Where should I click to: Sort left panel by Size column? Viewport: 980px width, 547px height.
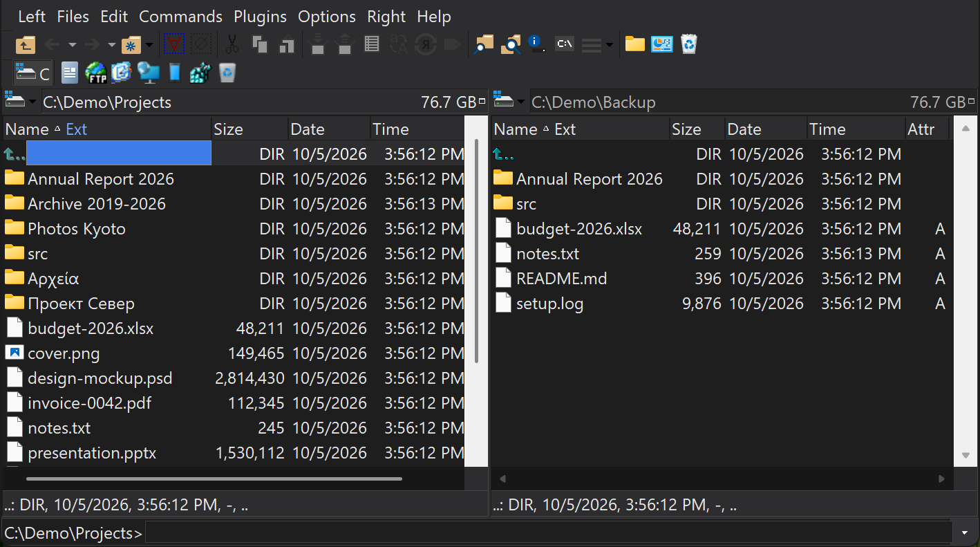pos(249,129)
